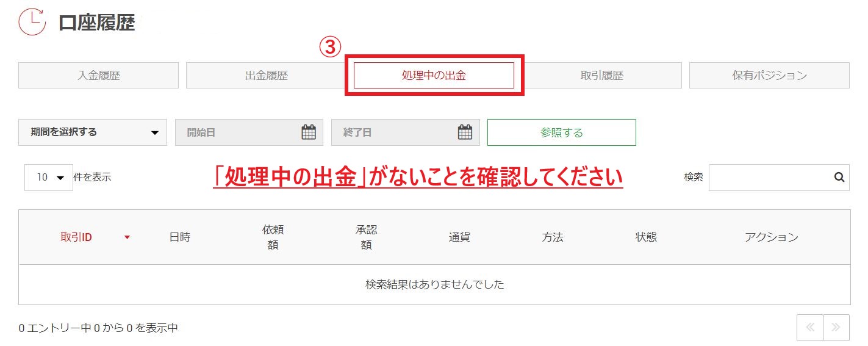Switch to the 出金履歴 tab

tap(266, 76)
